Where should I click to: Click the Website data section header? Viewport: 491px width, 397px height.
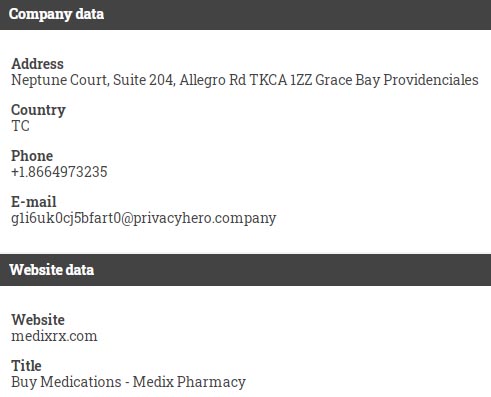[x=245, y=270]
